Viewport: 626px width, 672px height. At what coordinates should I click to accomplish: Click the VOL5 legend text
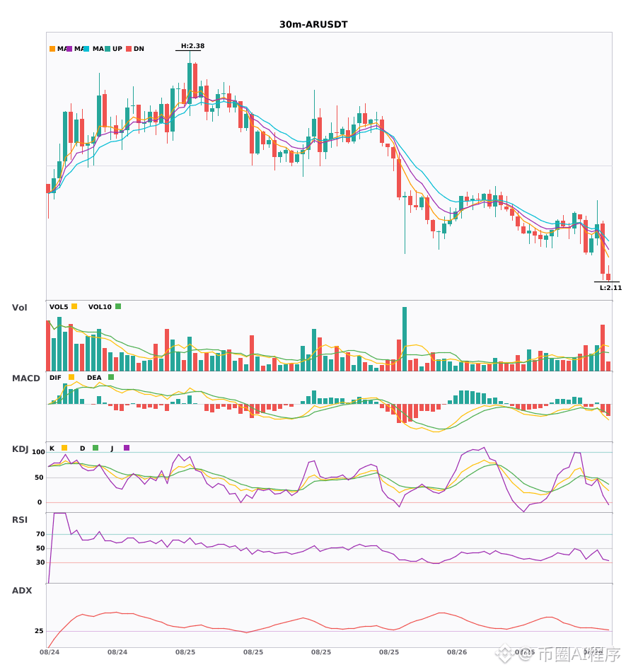pos(59,307)
